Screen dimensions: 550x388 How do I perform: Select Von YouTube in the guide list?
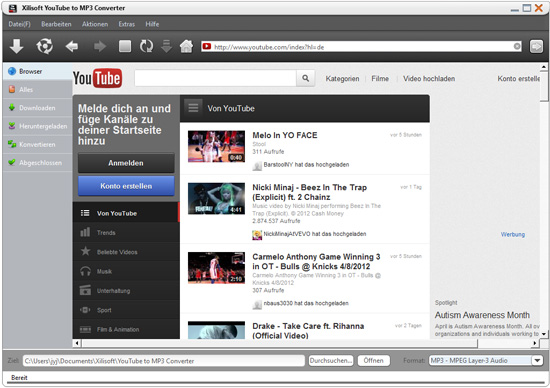126,213
